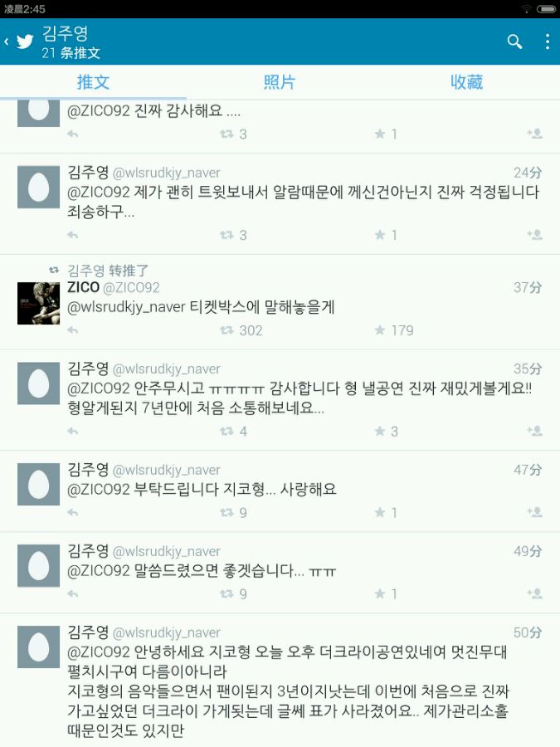Open ZICO's profile picture thumbnail
This screenshot has height=747, width=560.
tap(38, 304)
